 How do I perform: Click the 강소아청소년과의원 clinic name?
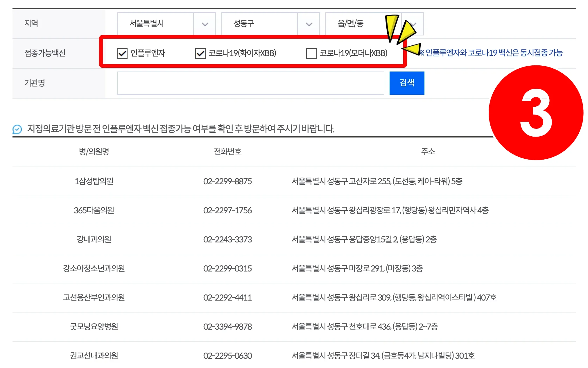[x=94, y=268]
